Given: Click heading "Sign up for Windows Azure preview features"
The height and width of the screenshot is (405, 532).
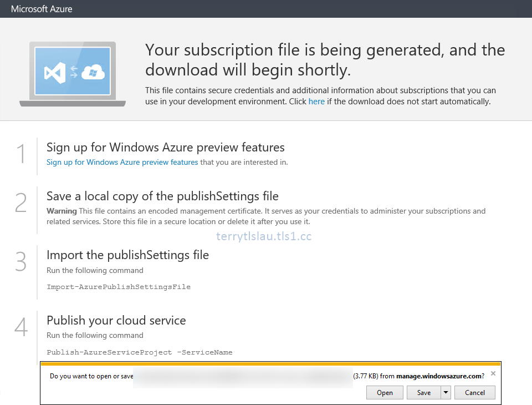Looking at the screenshot, I should tap(166, 147).
